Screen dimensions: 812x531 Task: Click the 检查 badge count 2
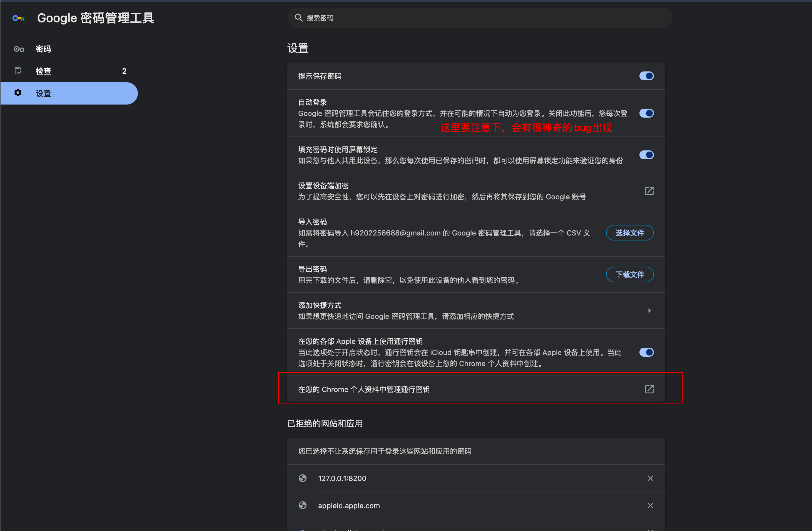click(124, 71)
